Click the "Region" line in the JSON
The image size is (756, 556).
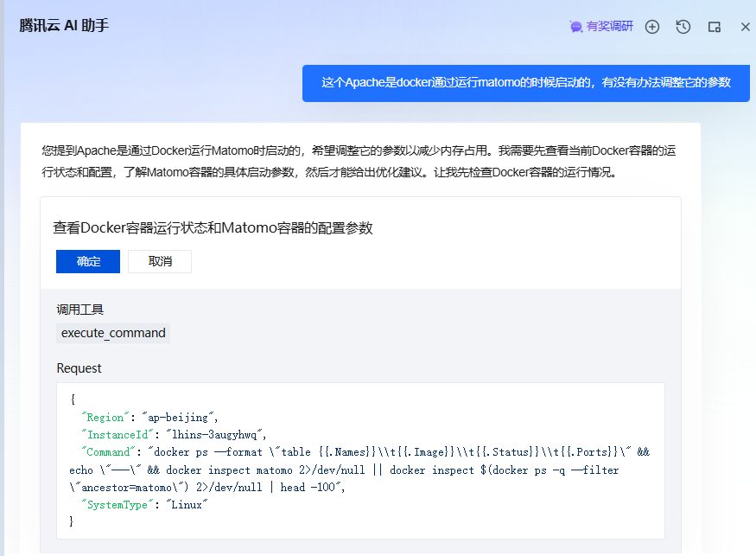point(149,417)
